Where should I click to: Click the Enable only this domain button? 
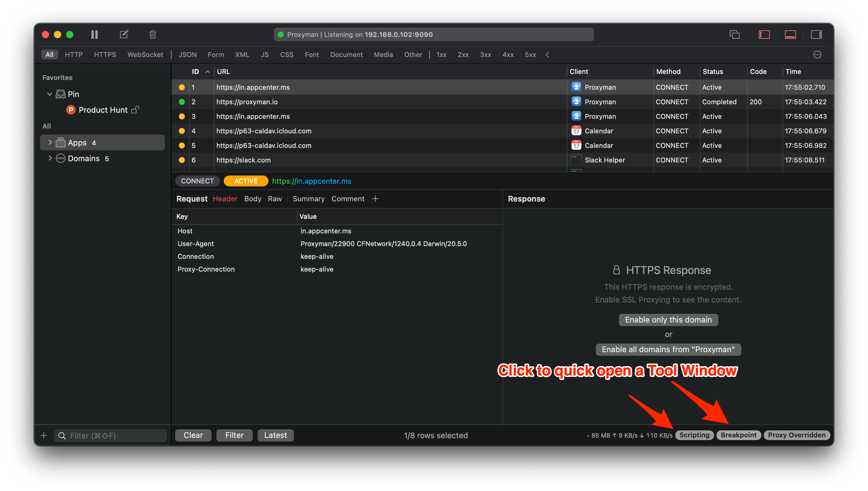[x=668, y=320]
